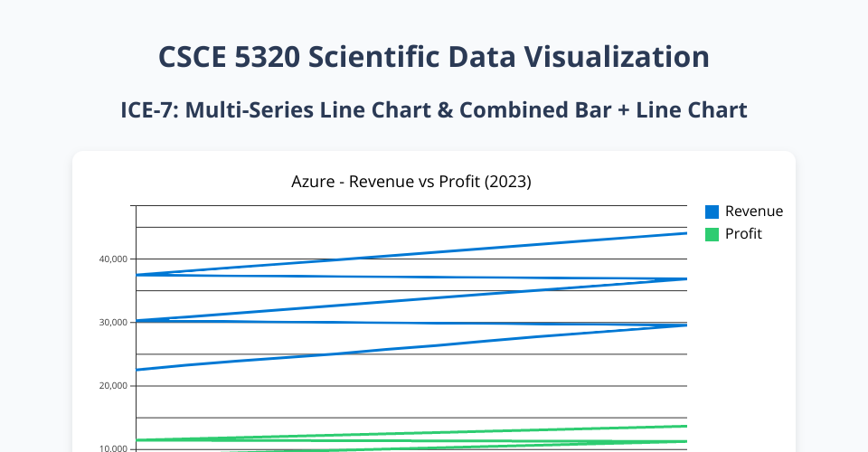Image resolution: width=868 pixels, height=452 pixels.
Task: Click the Revenue data point at left on 30,000
Action: 137,321
